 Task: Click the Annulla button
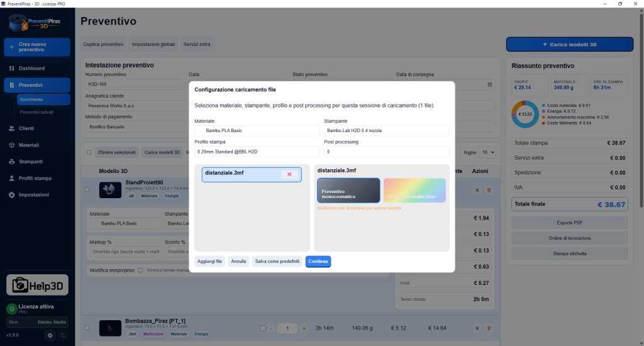pos(238,261)
